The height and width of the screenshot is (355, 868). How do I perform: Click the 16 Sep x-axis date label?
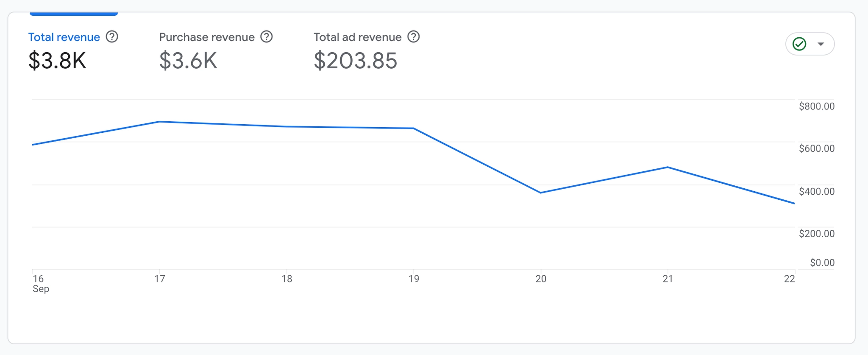(39, 283)
